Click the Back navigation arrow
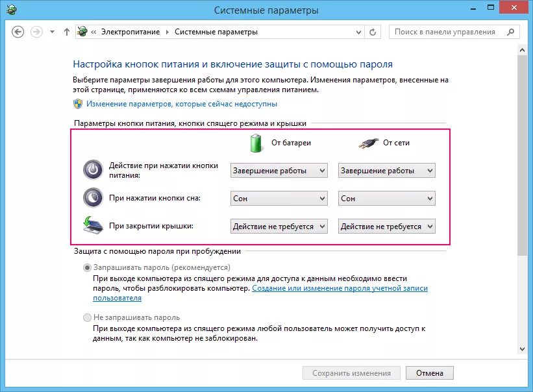This screenshot has width=533, height=392. click(18, 32)
